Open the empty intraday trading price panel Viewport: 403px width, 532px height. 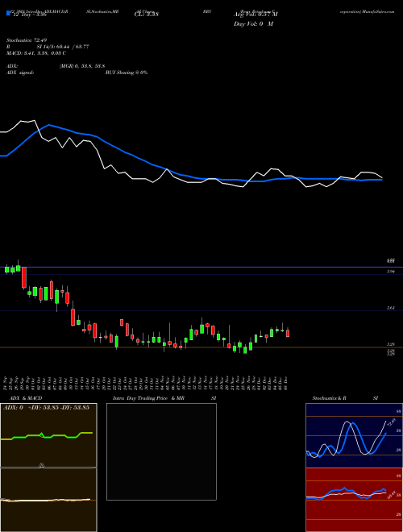(161, 451)
